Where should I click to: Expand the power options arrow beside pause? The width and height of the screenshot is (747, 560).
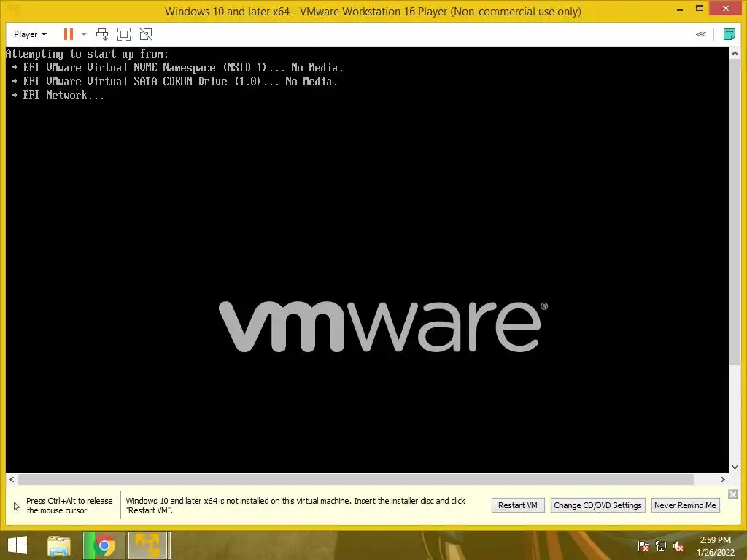(84, 34)
